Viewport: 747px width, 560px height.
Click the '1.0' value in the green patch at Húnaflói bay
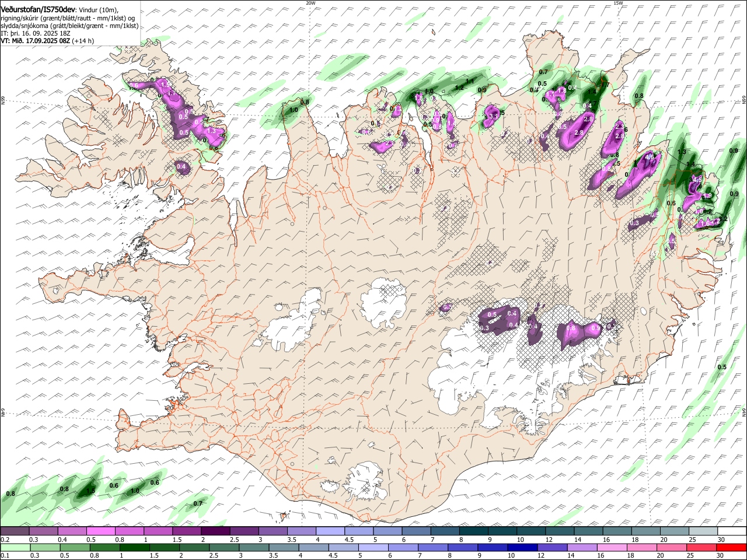294,110
